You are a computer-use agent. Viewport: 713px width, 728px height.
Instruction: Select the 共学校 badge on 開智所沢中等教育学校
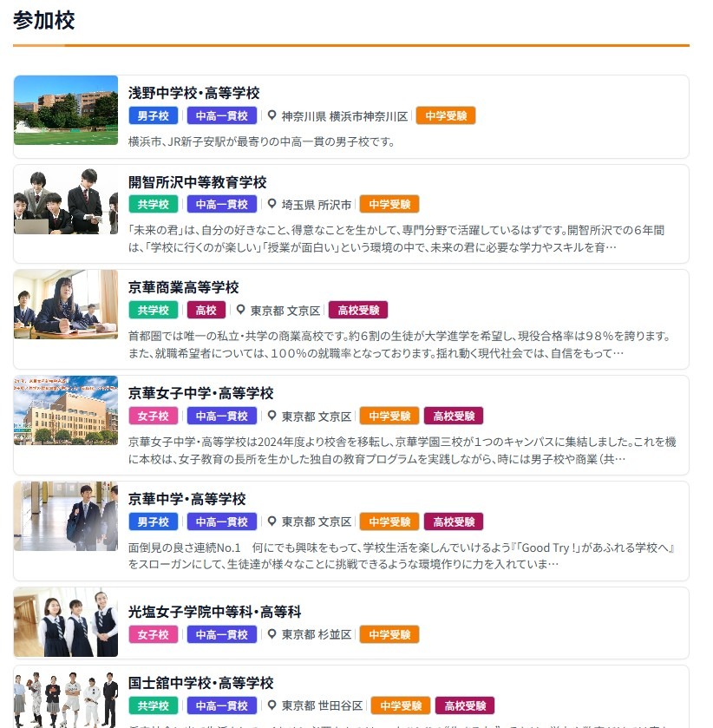coord(153,204)
